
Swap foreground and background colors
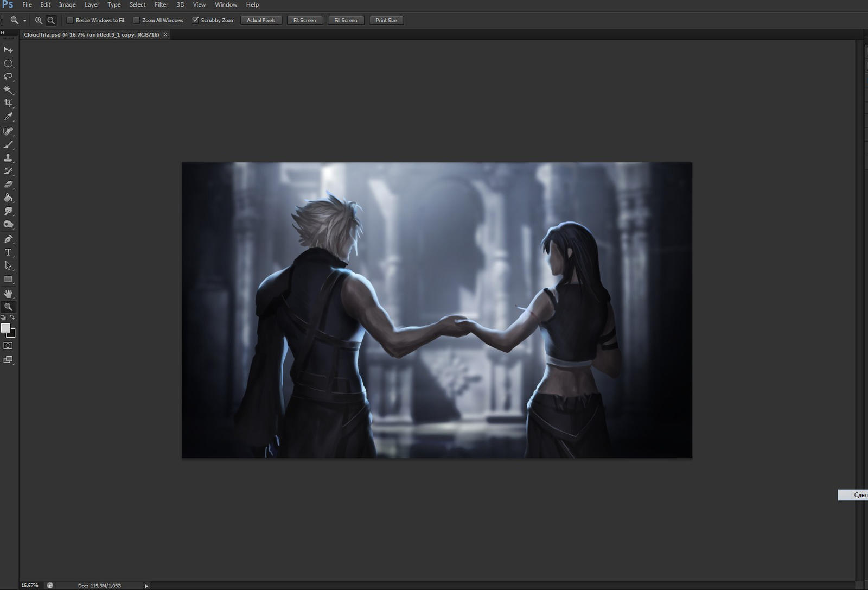click(x=12, y=318)
